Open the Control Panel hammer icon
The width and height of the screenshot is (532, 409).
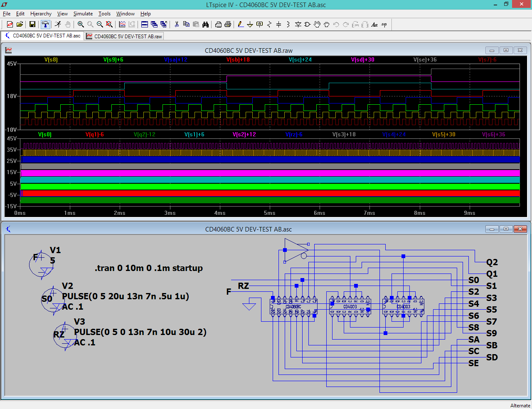pos(45,25)
